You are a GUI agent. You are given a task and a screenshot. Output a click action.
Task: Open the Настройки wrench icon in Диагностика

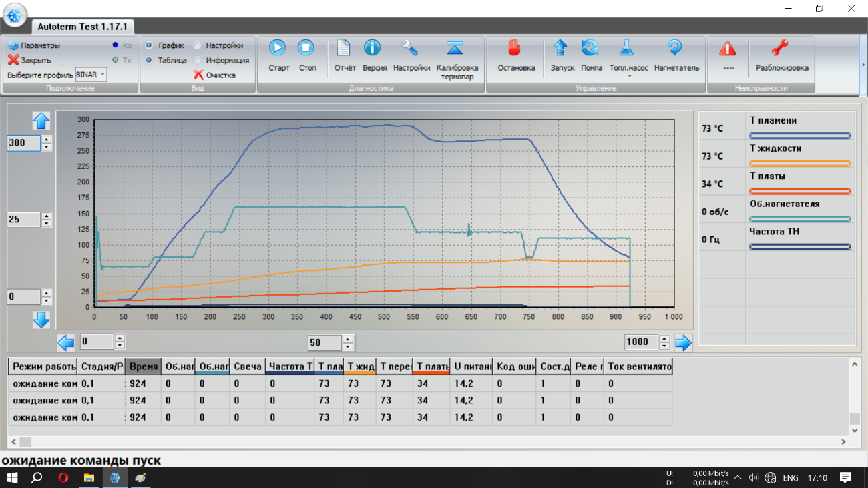coord(410,47)
